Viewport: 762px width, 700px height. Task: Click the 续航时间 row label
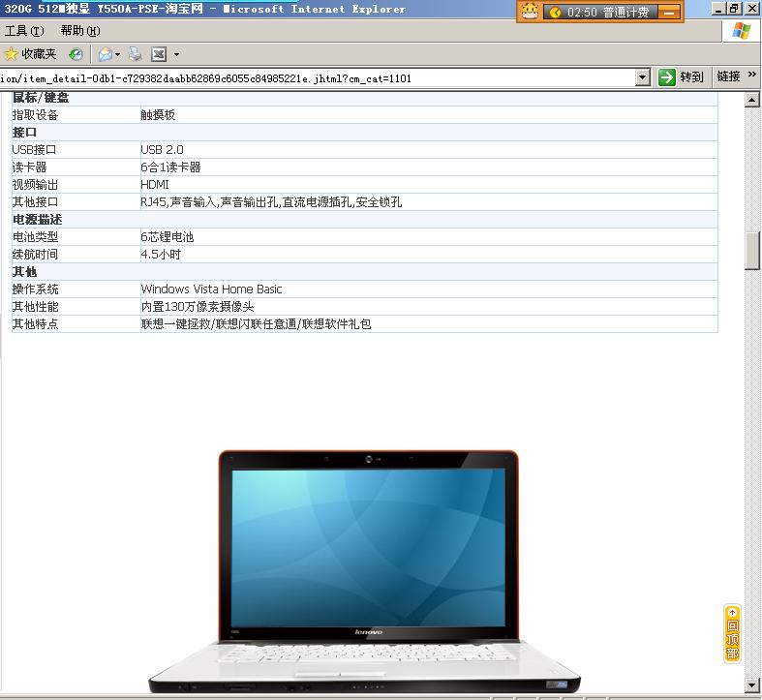click(x=35, y=255)
